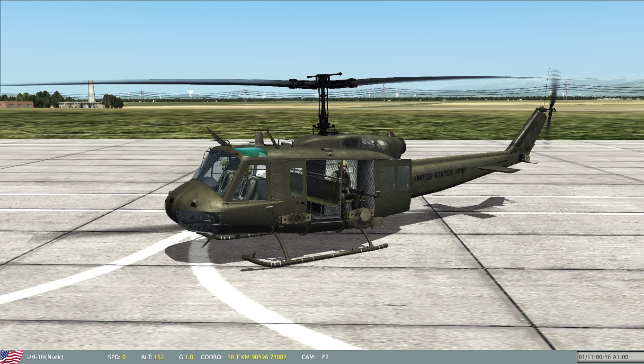
Task: Click the pilot seated in the cockpit
Action: tap(225, 174)
